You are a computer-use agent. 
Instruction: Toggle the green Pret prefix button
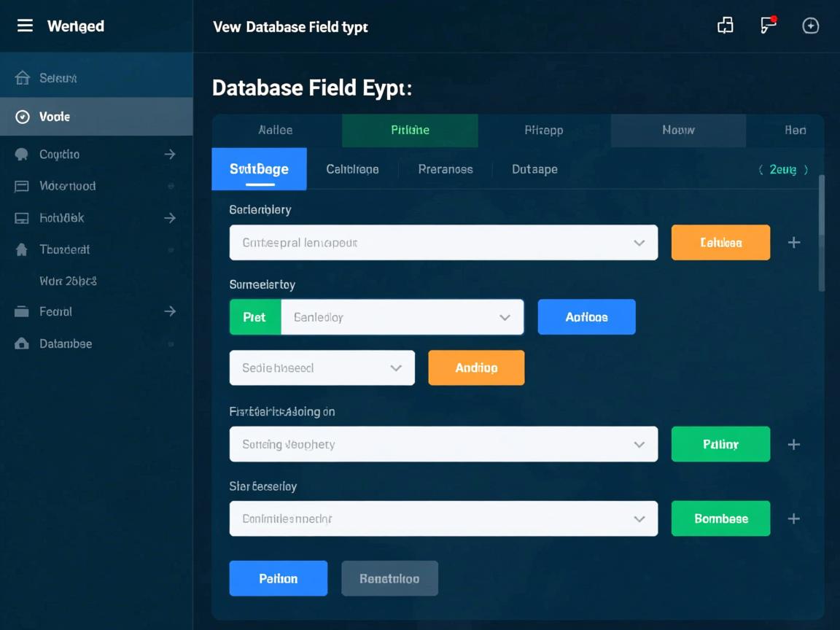pyautogui.click(x=254, y=317)
